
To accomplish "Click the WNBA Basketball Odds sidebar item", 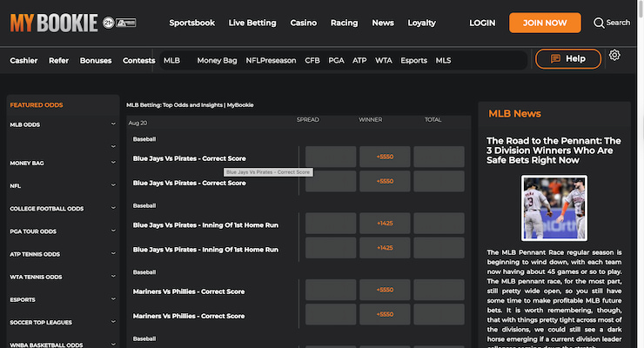I will (46, 345).
